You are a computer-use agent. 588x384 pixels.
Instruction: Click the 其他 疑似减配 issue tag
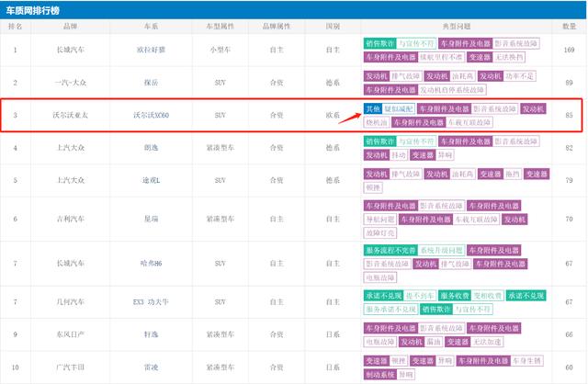(390, 108)
